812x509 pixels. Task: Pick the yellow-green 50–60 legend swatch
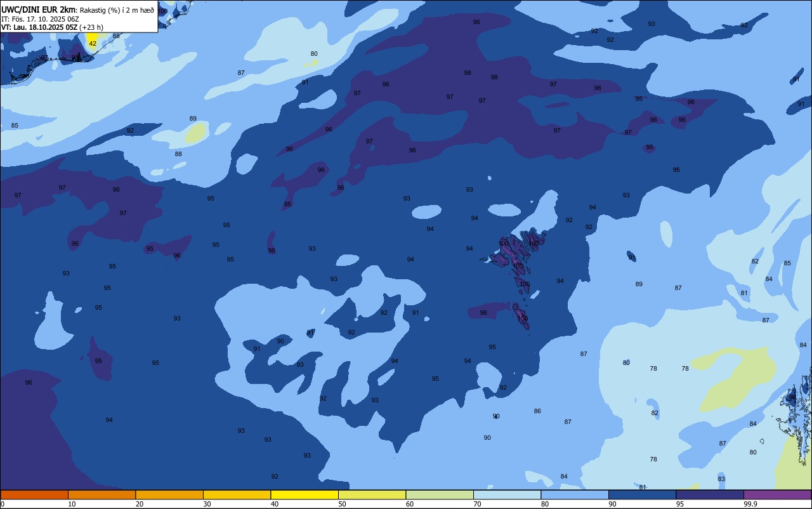(x=372, y=494)
